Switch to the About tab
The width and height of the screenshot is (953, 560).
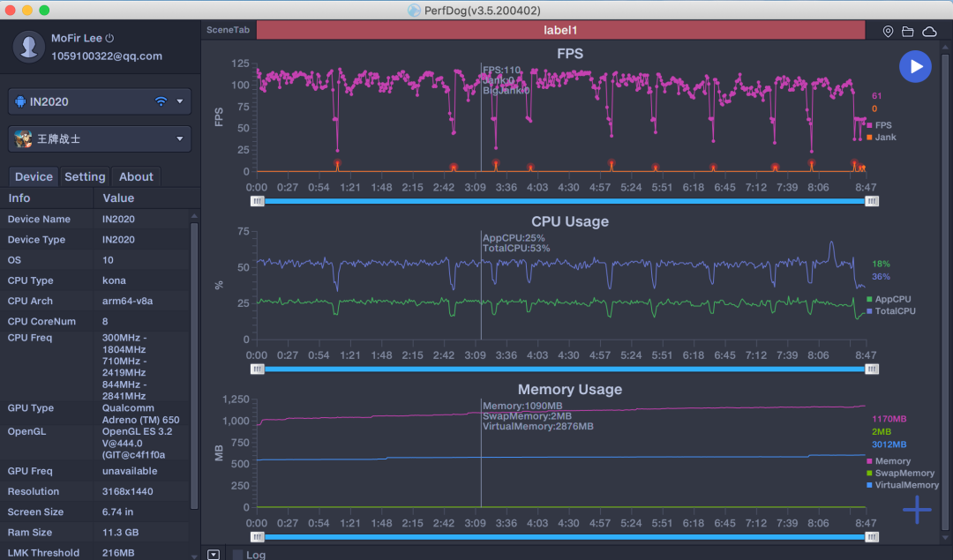click(136, 176)
